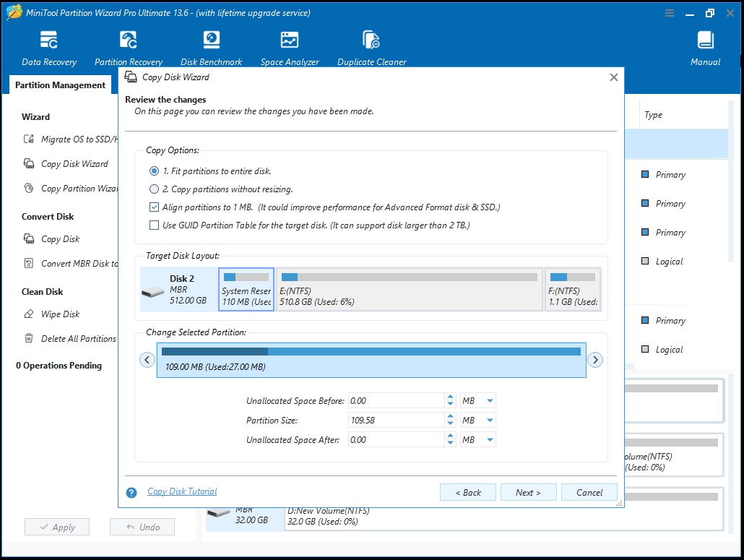The image size is (744, 560).
Task: Select Fit partitions to entire disk
Action: 154,171
